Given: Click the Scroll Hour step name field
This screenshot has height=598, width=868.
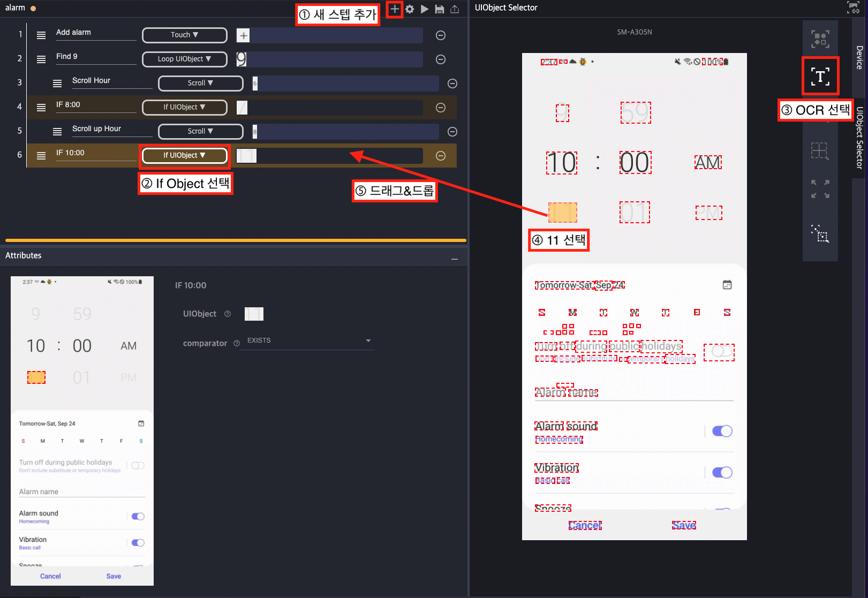Looking at the screenshot, I should (111, 81).
